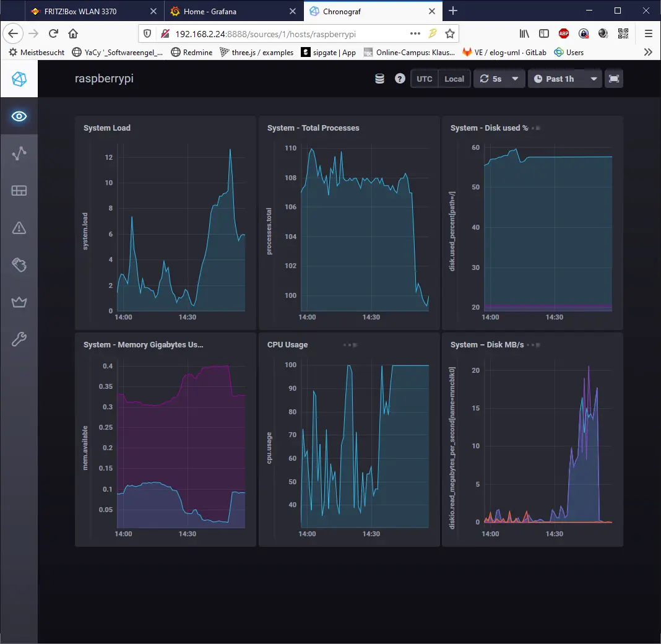Switch the timezone to Local
The height and width of the screenshot is (644, 661).
455,79
